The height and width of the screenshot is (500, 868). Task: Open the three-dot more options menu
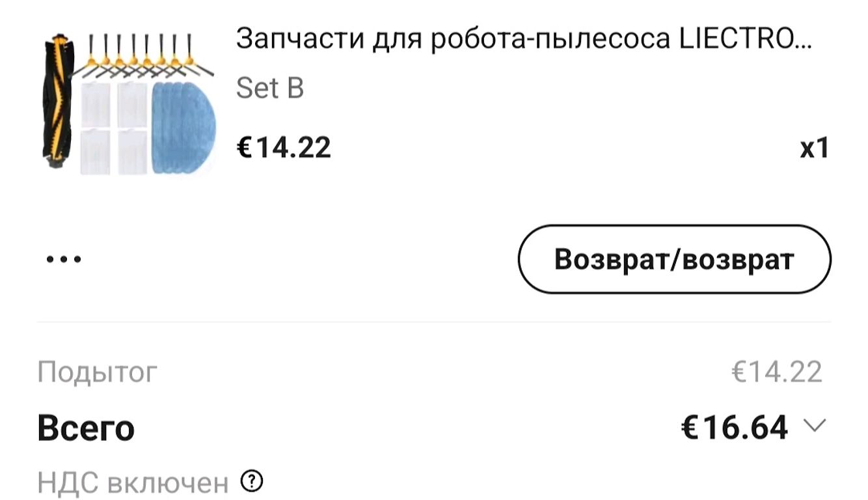[64, 259]
